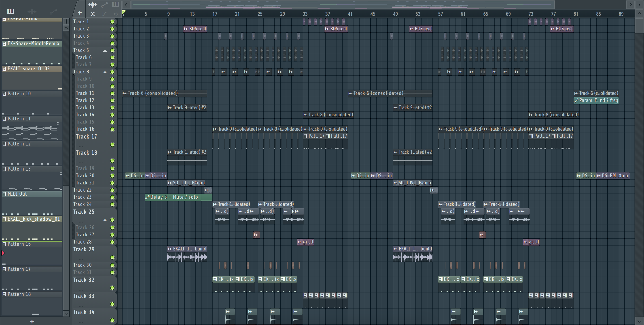The width and height of the screenshot is (644, 325).
Task: Select the piano pattern filter in picker panel
Action: [x=11, y=11]
